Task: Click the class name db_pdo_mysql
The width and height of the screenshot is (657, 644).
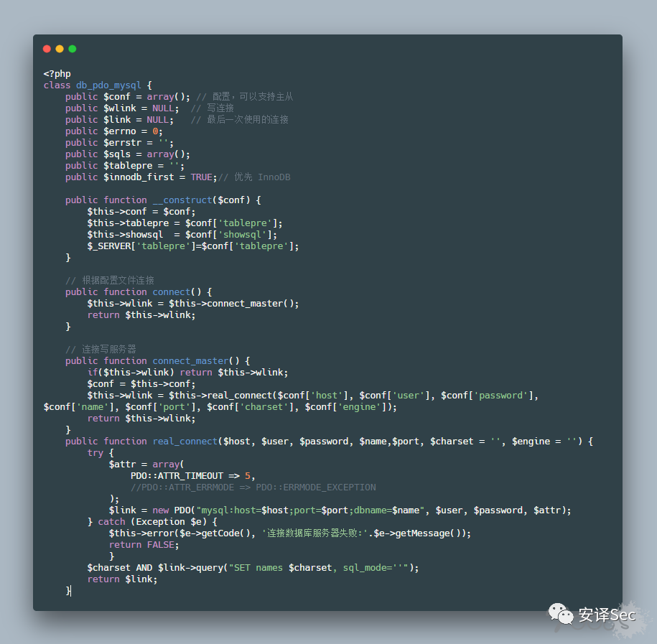Action: [108, 85]
